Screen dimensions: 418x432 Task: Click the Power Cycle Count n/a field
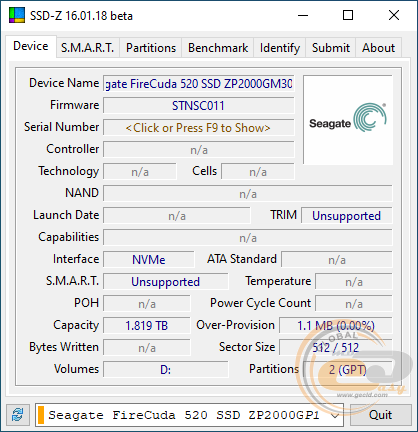[x=354, y=304]
